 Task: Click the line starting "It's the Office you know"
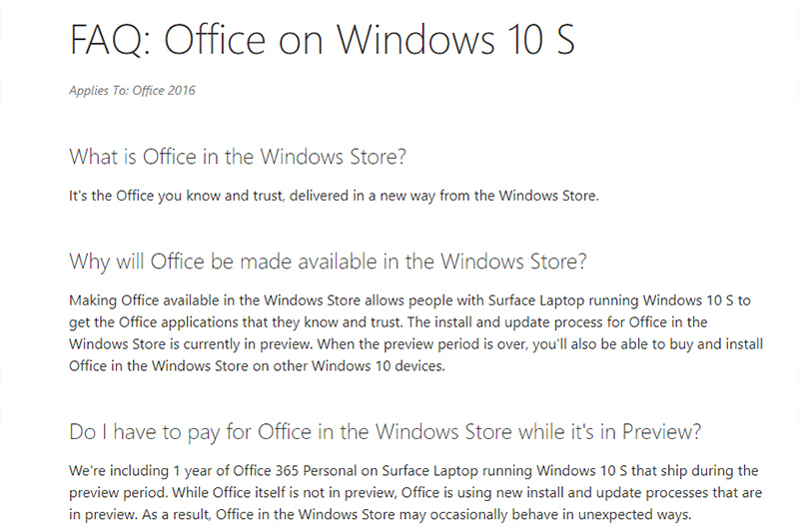(x=334, y=196)
